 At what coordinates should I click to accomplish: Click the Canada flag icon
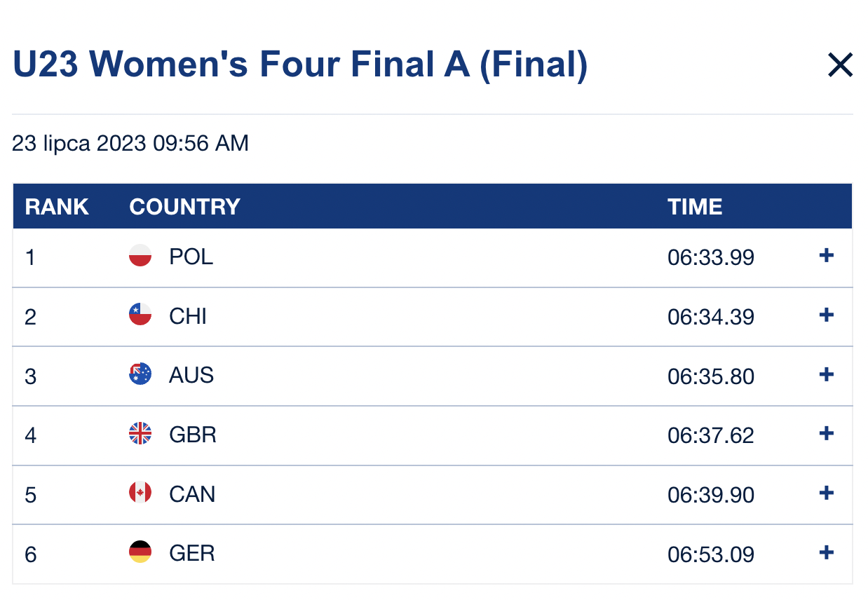point(140,493)
